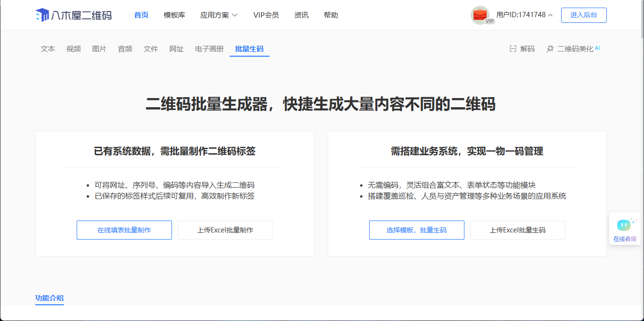This screenshot has height=321, width=644.
Task: Switch to the 视频 tab
Action: [x=73, y=49]
